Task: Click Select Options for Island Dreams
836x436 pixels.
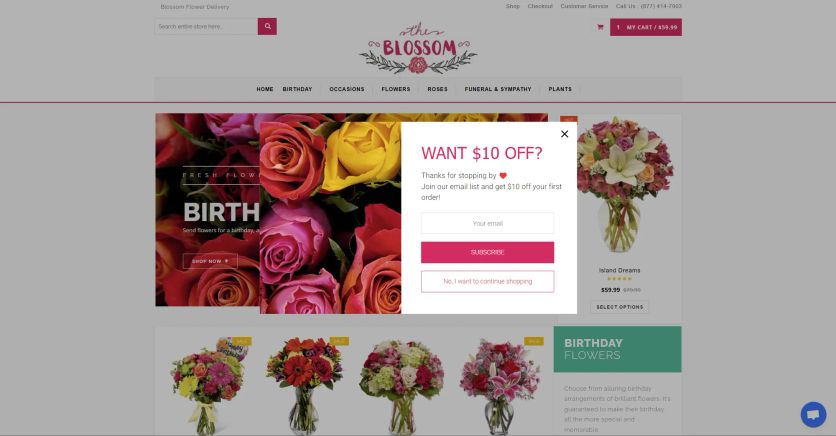Action: [620, 307]
